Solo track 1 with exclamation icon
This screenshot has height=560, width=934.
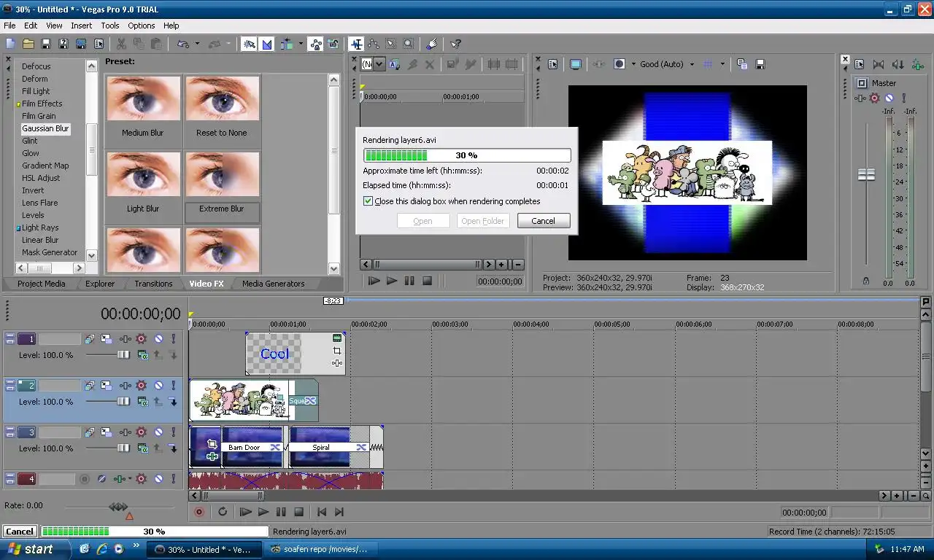173,339
